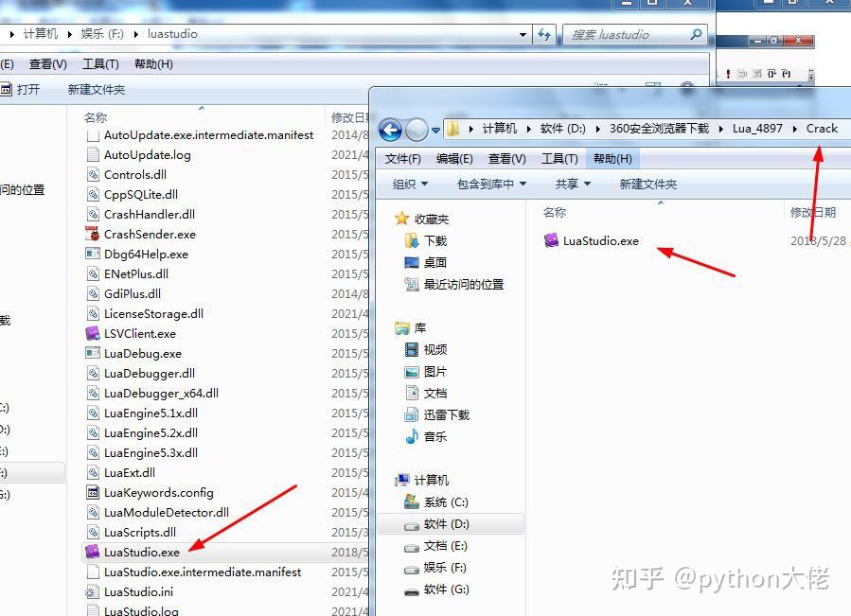Image resolution: width=851 pixels, height=616 pixels.
Task: Select LuaStudio.exe in the Crack folder
Action: click(x=594, y=240)
